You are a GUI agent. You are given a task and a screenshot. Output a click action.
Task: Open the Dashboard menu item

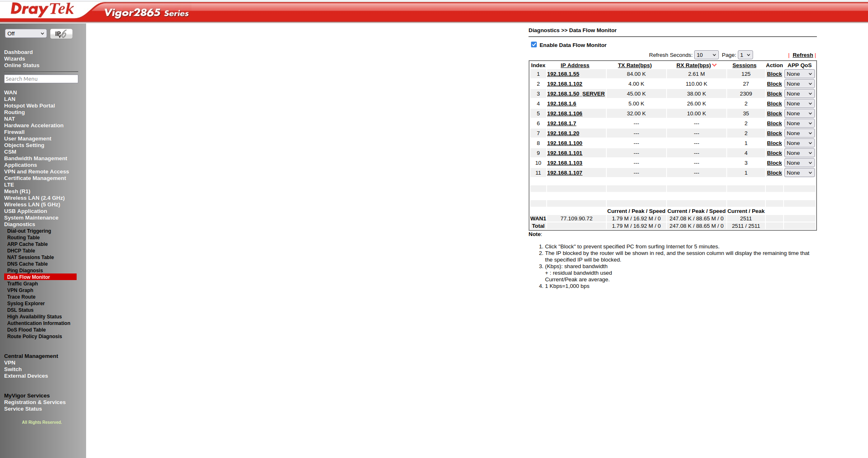tap(18, 52)
